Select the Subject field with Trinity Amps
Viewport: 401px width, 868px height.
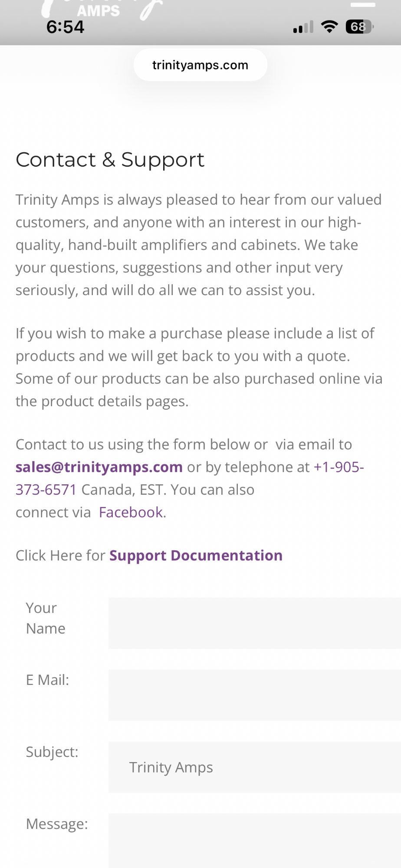(255, 767)
